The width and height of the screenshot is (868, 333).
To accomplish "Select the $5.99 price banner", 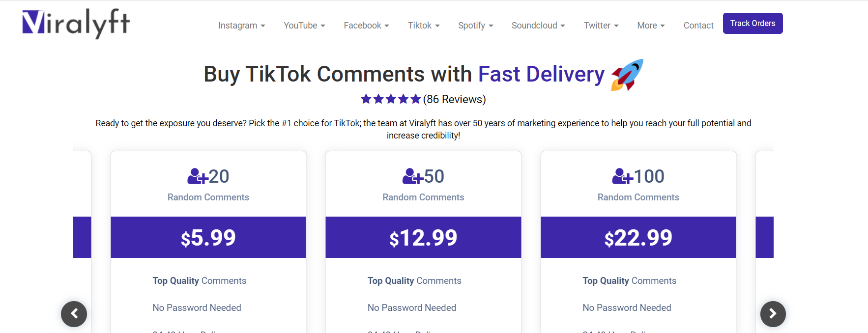I will pyautogui.click(x=208, y=237).
